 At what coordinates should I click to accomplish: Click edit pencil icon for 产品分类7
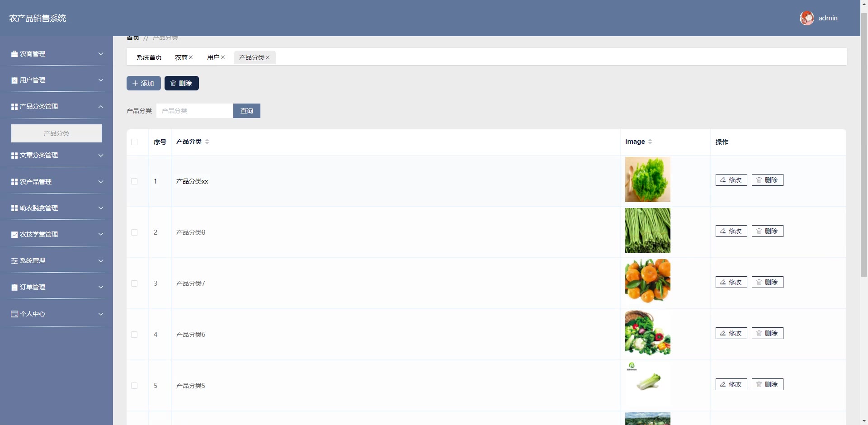[723, 282]
